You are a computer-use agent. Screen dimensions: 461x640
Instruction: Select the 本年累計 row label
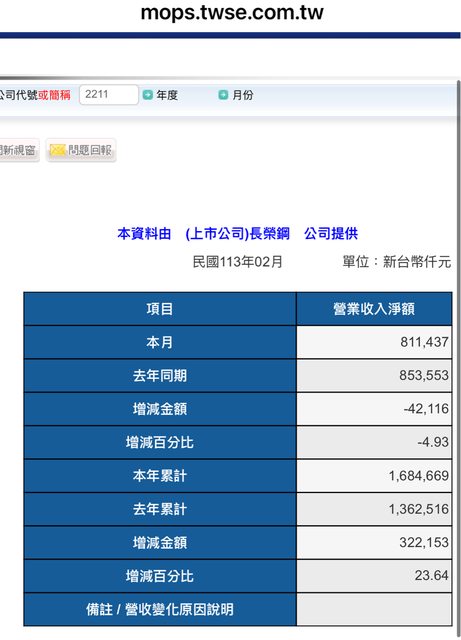click(160, 476)
